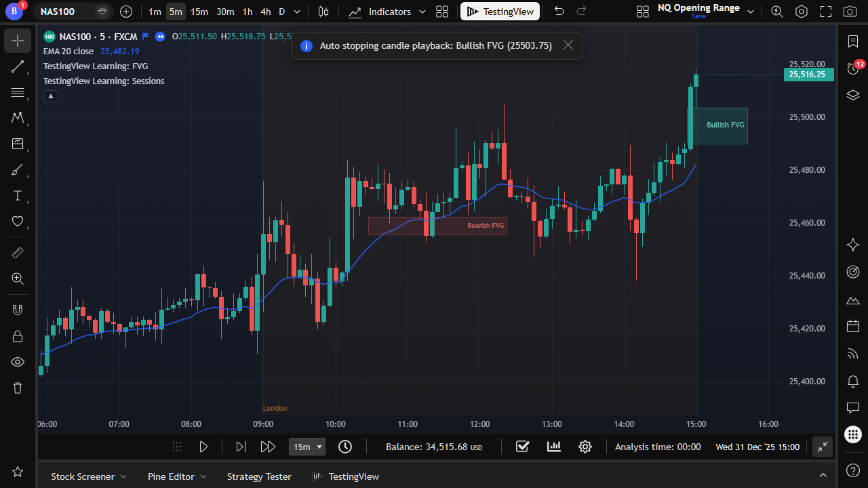Image resolution: width=868 pixels, height=488 pixels.
Task: Open the forecasting and measurement tools
Action: [18, 144]
